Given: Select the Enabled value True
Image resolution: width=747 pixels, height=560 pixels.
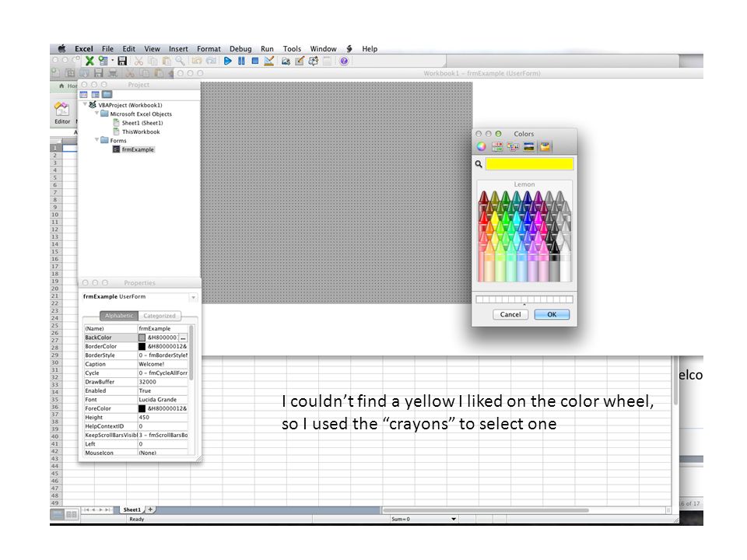Looking at the screenshot, I should coord(145,390).
